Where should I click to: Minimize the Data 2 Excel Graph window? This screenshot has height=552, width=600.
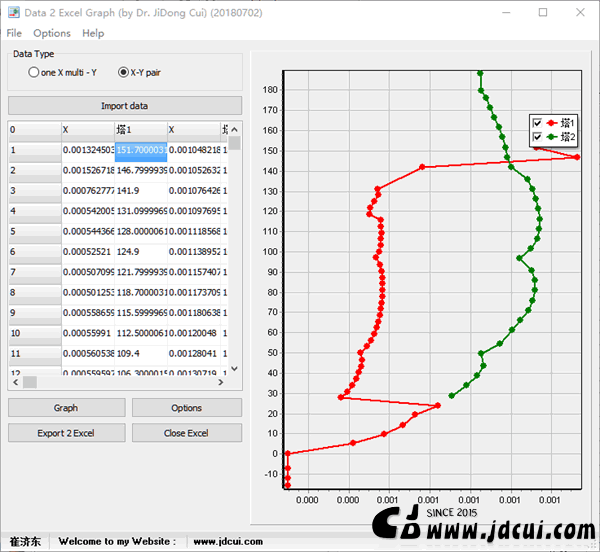[506, 12]
